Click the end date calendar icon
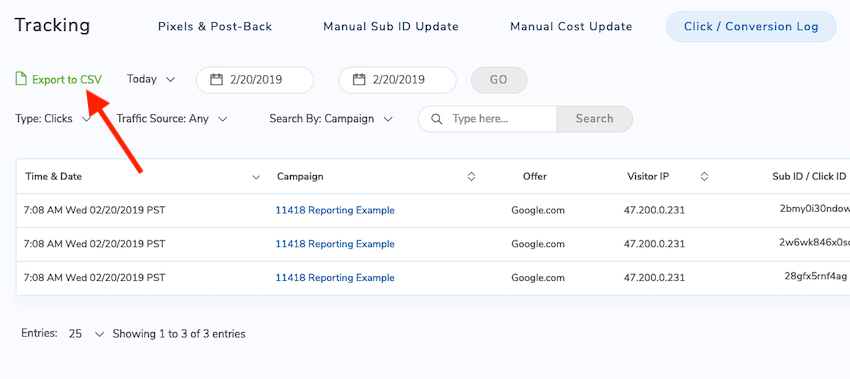Viewport: 850px width, 379px height. [x=359, y=80]
